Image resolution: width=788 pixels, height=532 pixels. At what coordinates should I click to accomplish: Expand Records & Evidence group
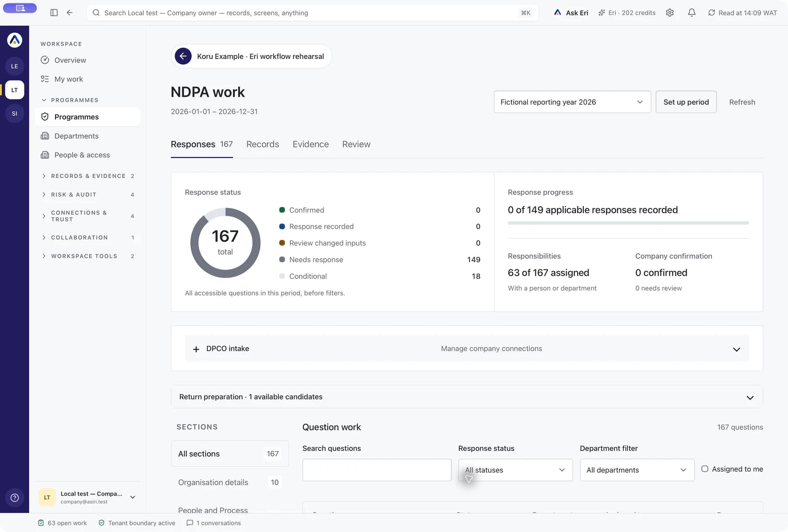pos(88,176)
